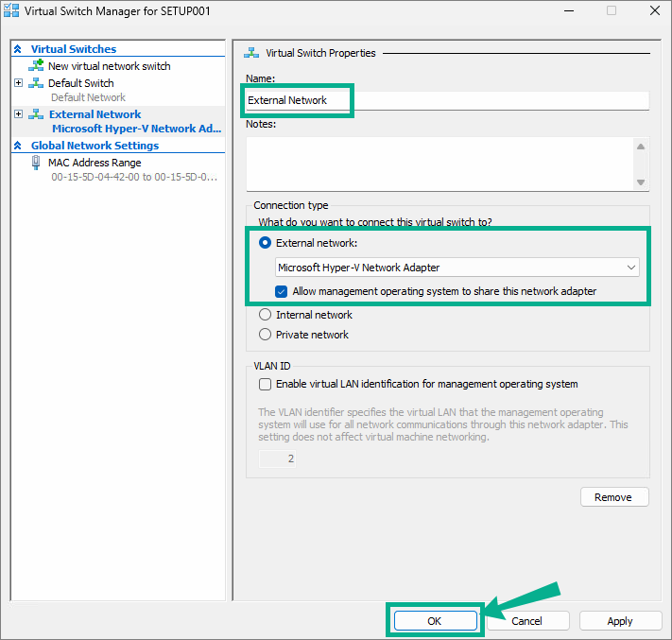
Task: Select the Internal network radio button
Action: click(266, 315)
